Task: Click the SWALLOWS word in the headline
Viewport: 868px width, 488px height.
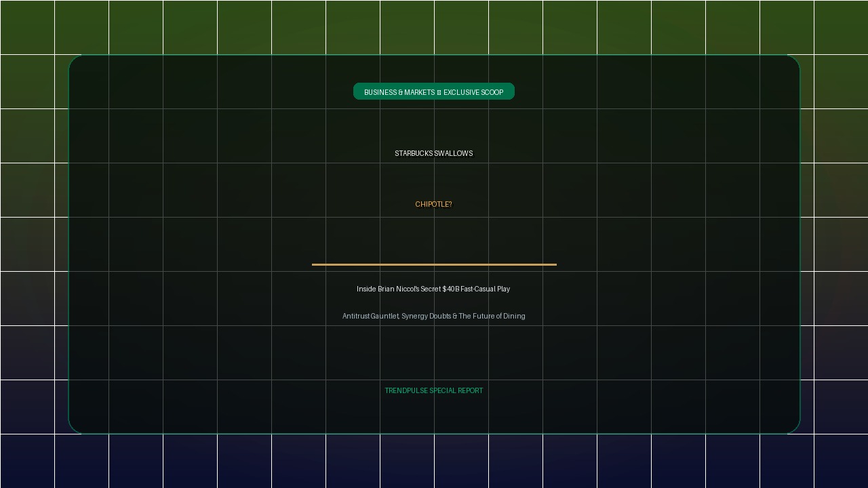Action: click(x=454, y=153)
